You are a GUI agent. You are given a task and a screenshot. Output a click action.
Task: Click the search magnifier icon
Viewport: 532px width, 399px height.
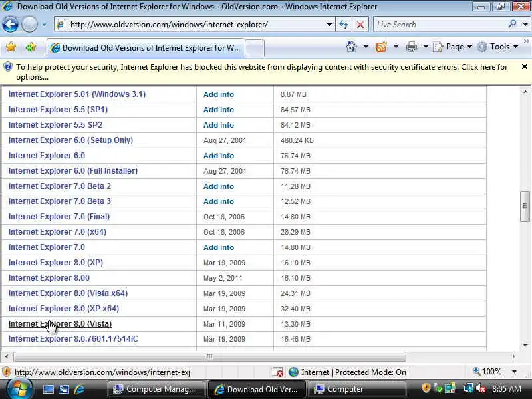[512, 24]
